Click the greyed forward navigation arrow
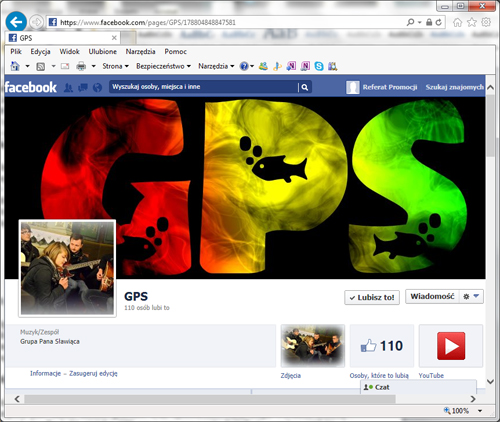The image size is (500, 422). point(36,22)
